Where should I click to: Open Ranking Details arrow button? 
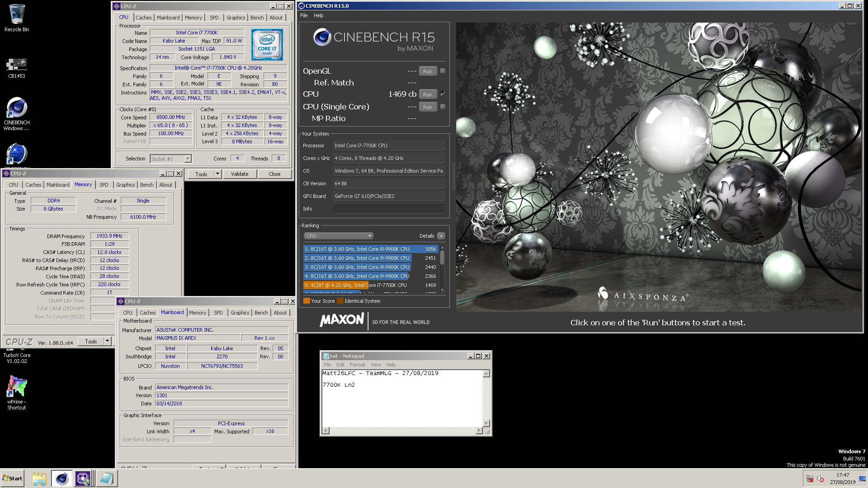(x=441, y=236)
